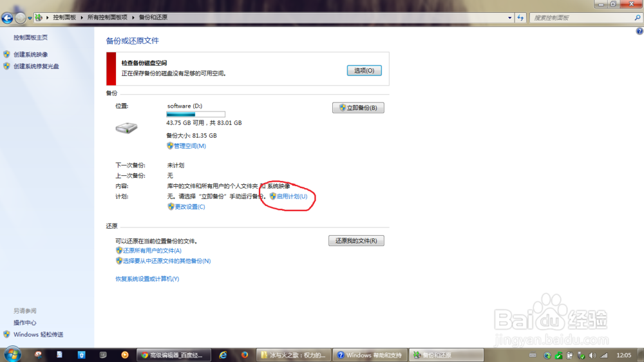Click the document taskbar icon after Snipping Tool
Viewport: 644px width, 362px height.
(x=59, y=355)
